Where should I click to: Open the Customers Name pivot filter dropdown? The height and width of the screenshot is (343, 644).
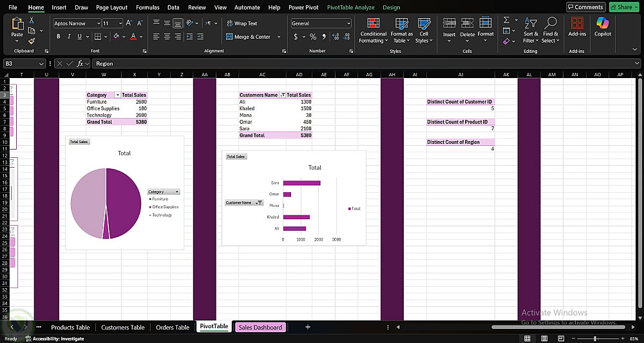pyautogui.click(x=282, y=95)
